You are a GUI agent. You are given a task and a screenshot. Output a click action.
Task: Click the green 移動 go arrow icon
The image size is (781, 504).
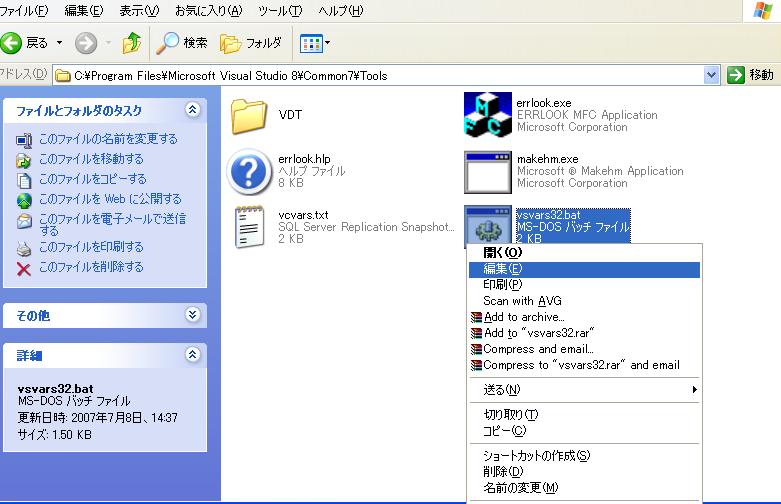[x=735, y=75]
